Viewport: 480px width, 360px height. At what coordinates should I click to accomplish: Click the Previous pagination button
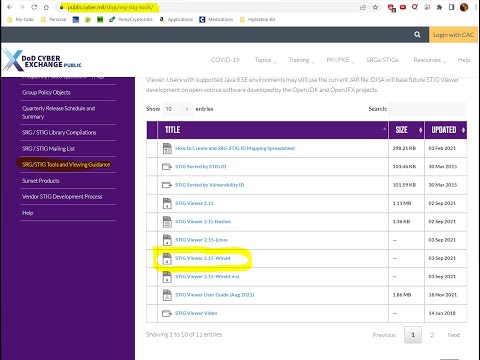click(x=384, y=335)
